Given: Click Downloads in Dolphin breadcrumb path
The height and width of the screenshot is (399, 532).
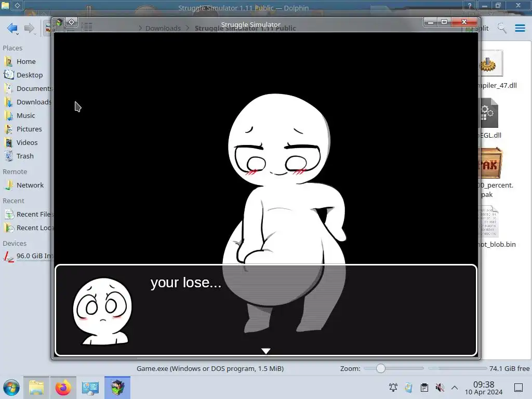Looking at the screenshot, I should [x=163, y=28].
